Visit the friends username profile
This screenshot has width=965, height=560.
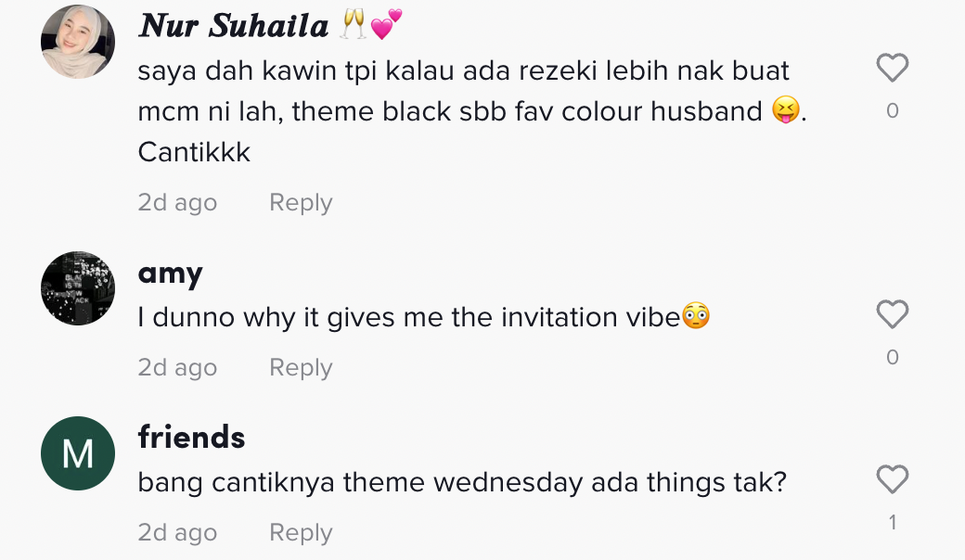[191, 437]
